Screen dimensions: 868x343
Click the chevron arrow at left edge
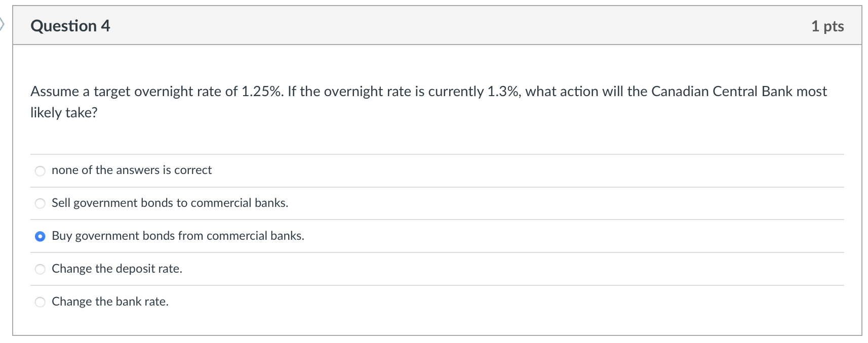[x=2, y=24]
